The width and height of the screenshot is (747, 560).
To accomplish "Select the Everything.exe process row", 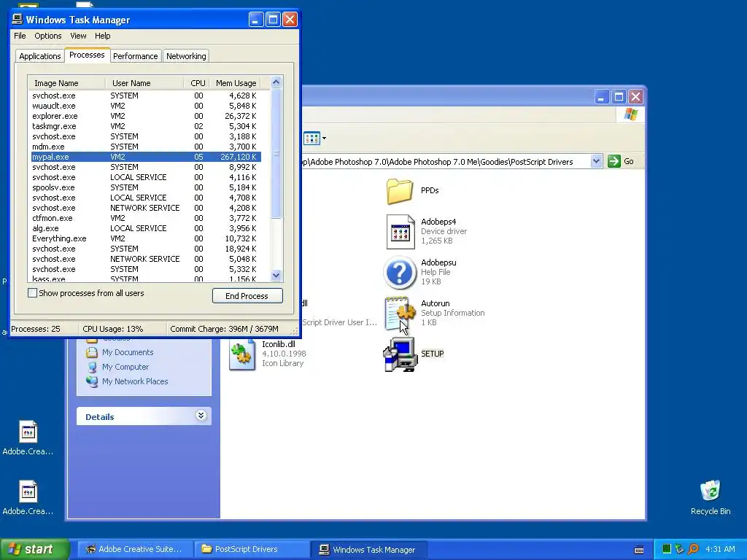I will (x=146, y=238).
